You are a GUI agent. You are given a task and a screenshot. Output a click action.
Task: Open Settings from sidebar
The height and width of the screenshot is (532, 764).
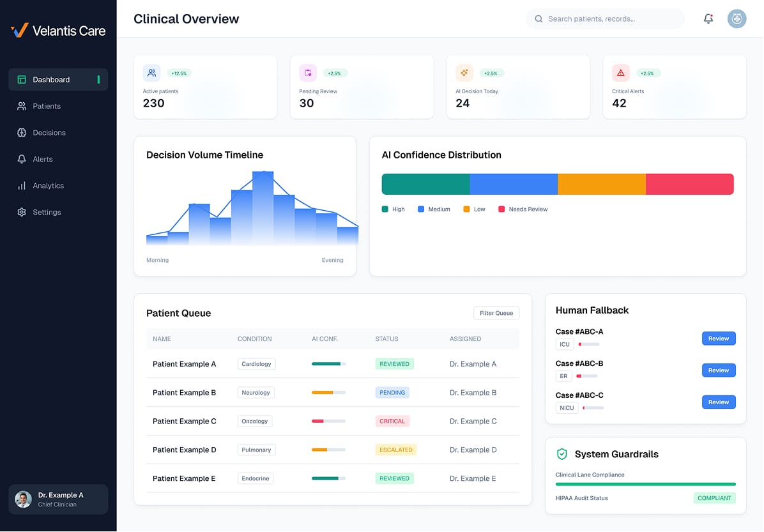pos(58,212)
